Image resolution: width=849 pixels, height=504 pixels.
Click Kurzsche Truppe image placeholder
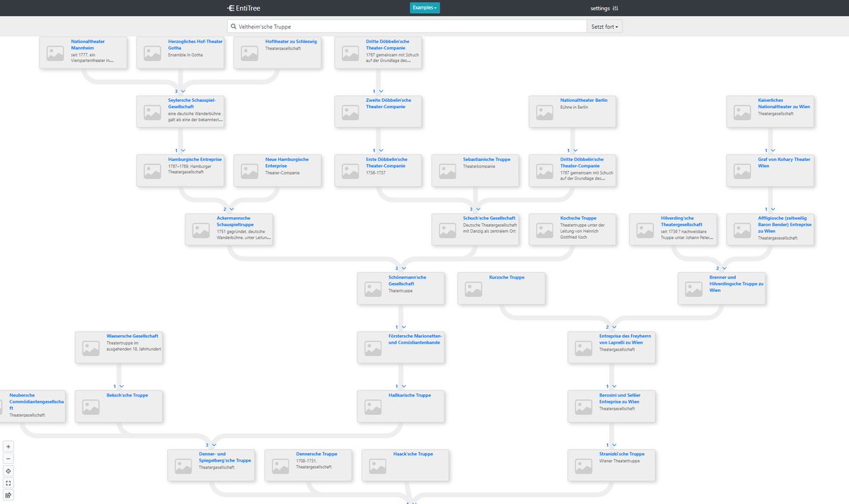coord(473,288)
